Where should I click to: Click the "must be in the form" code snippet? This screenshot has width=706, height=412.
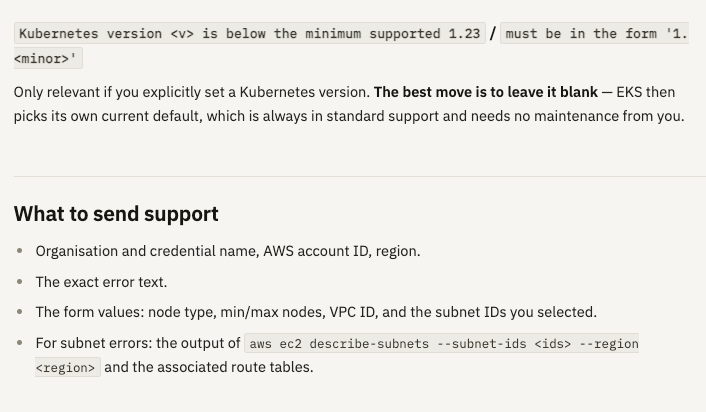(x=594, y=33)
